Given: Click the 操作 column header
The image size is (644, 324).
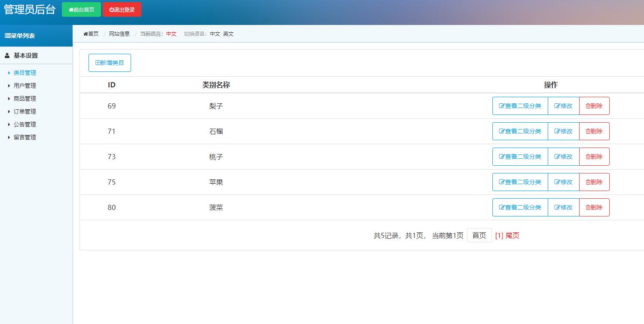Looking at the screenshot, I should pyautogui.click(x=551, y=85).
